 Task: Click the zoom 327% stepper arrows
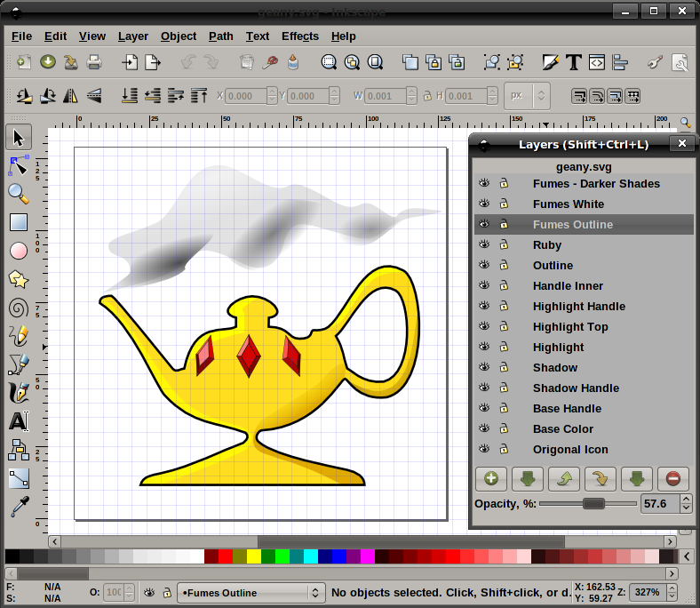coord(672,592)
